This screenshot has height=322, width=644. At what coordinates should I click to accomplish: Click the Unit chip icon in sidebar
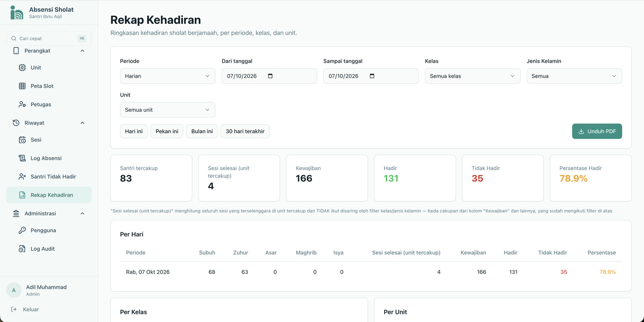pos(22,68)
